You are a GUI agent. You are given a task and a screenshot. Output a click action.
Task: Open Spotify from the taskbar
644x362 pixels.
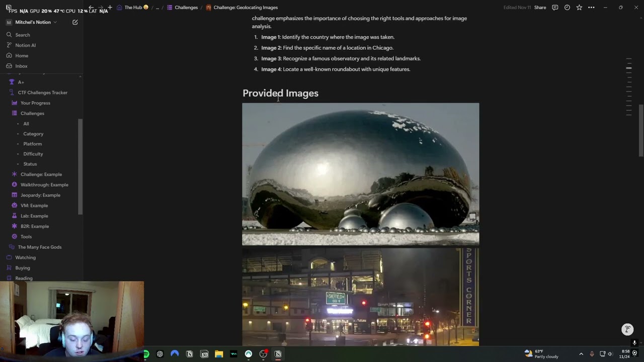pyautogui.click(x=146, y=354)
